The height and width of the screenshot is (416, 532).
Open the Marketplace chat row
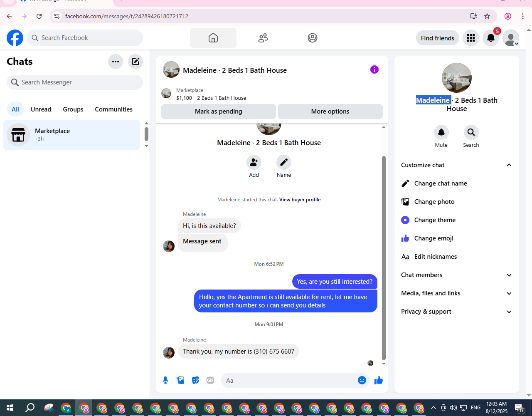[72, 135]
